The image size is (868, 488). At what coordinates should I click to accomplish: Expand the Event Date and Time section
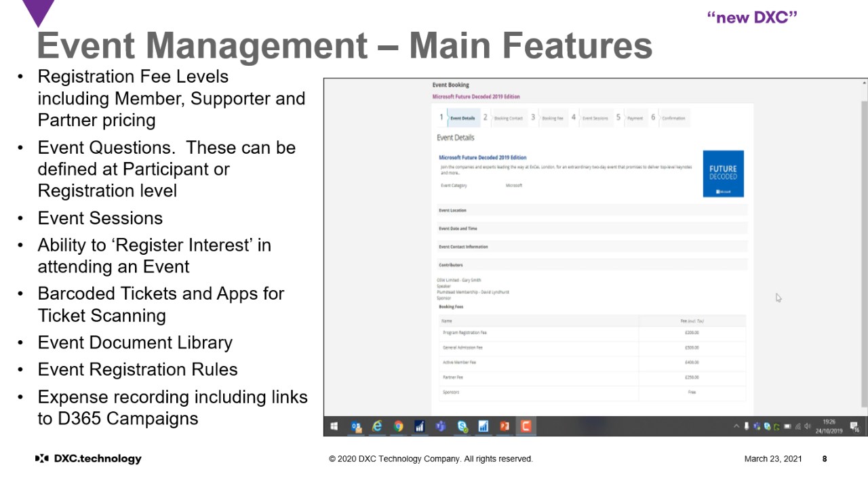[592, 228]
